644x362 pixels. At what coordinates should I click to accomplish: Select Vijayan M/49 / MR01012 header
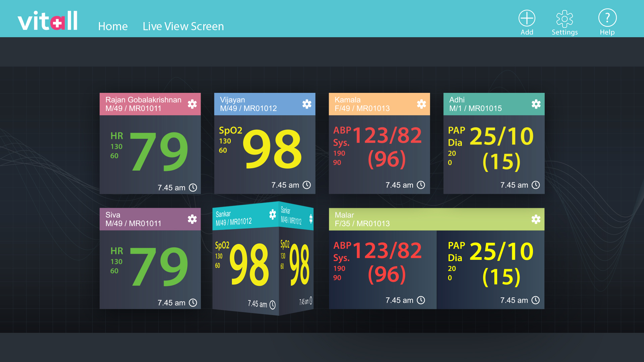pos(265,104)
